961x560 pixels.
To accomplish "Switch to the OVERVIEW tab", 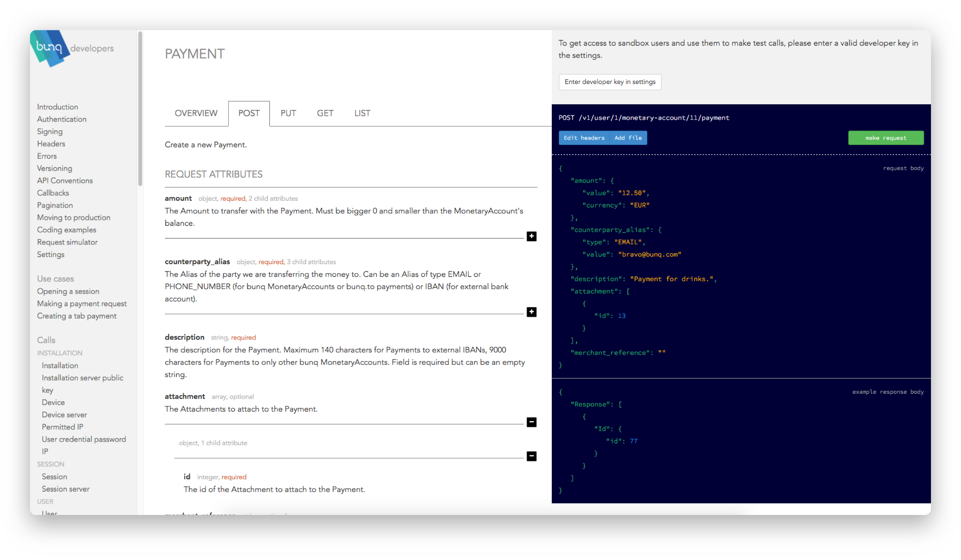I will point(196,113).
